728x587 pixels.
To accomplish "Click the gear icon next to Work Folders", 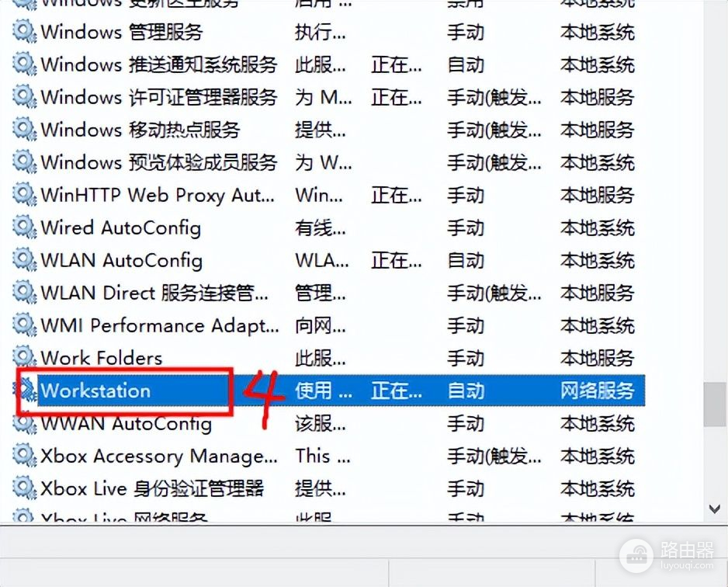I will (24, 357).
